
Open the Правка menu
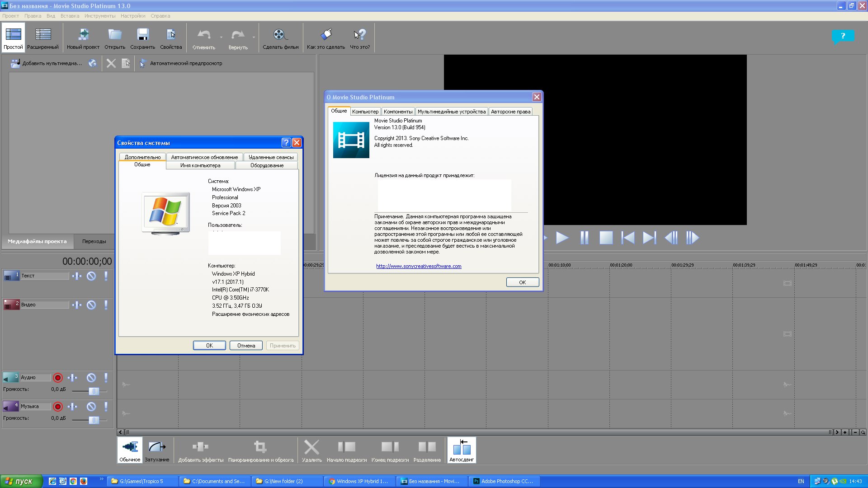(x=33, y=16)
